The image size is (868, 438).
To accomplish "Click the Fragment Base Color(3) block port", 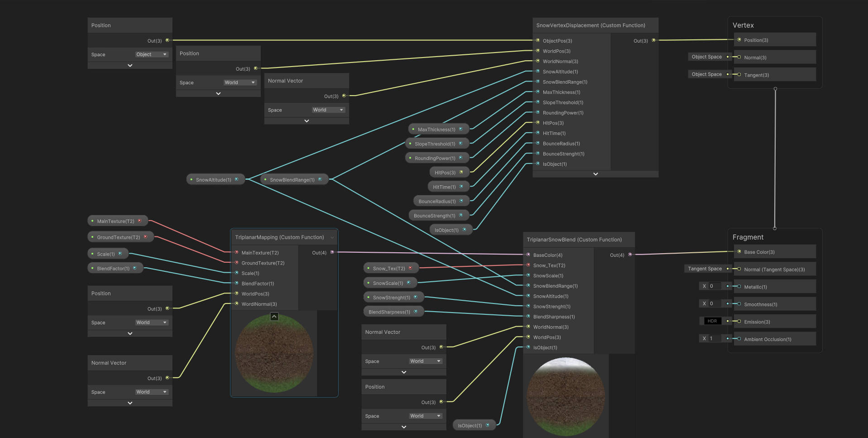I will tap(739, 252).
